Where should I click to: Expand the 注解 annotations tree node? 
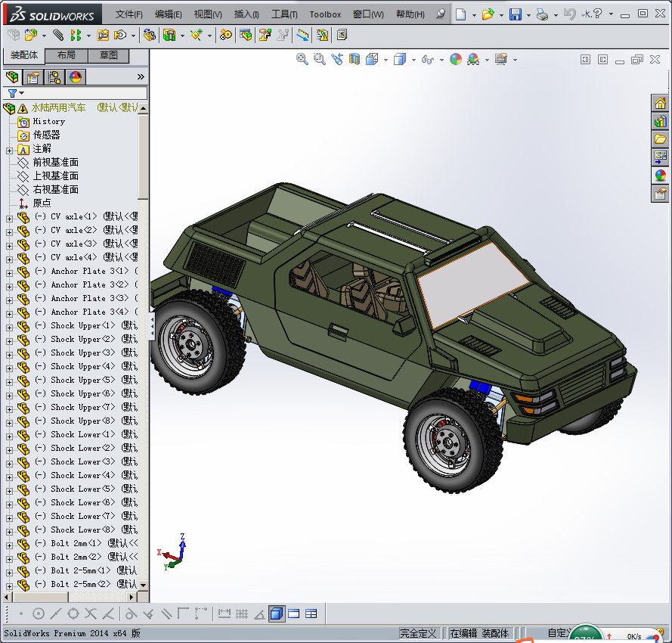tap(9, 151)
